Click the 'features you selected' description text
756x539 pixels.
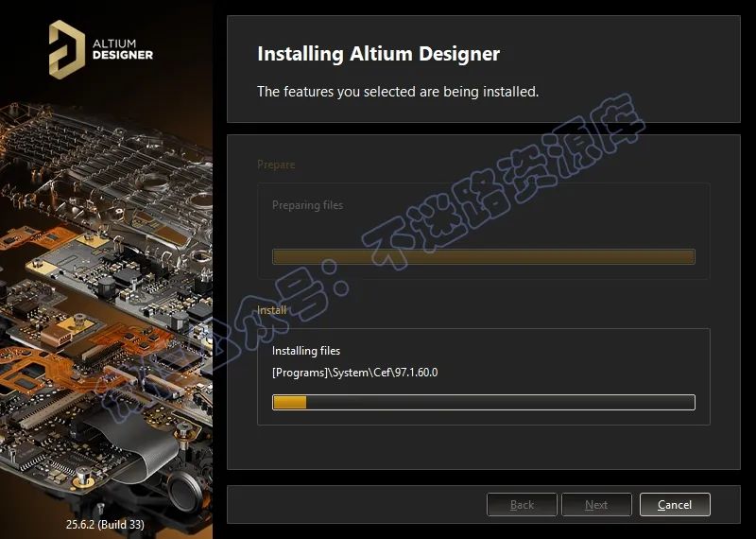coord(398,91)
